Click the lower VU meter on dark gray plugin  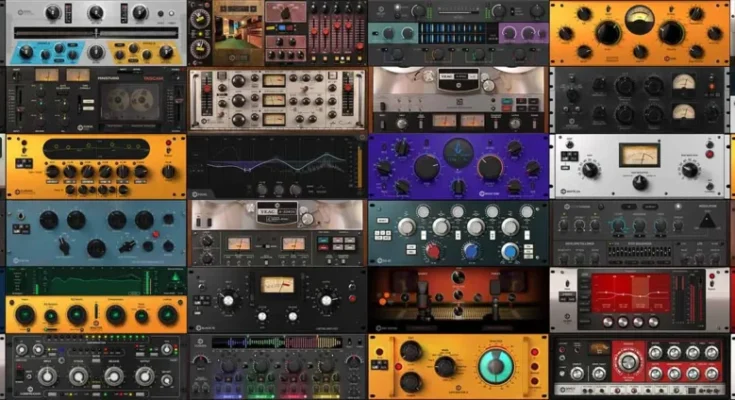pyautogui.click(x=683, y=112)
